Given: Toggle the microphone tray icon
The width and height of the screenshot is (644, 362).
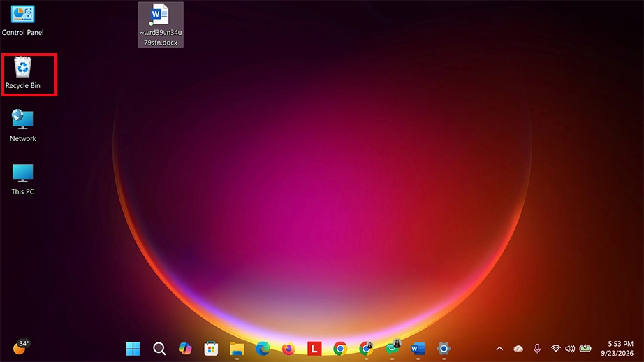Looking at the screenshot, I should [x=537, y=349].
